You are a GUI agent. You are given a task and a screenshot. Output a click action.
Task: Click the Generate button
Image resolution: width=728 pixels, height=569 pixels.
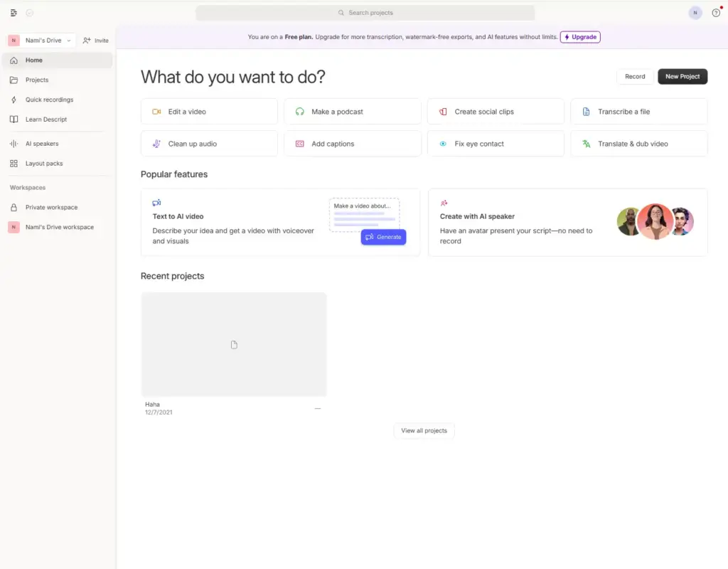pos(383,238)
